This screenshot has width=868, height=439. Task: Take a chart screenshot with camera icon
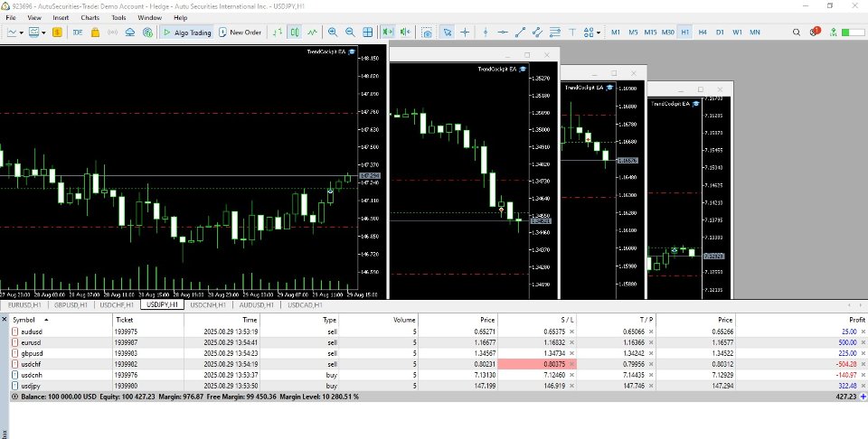[x=426, y=33]
